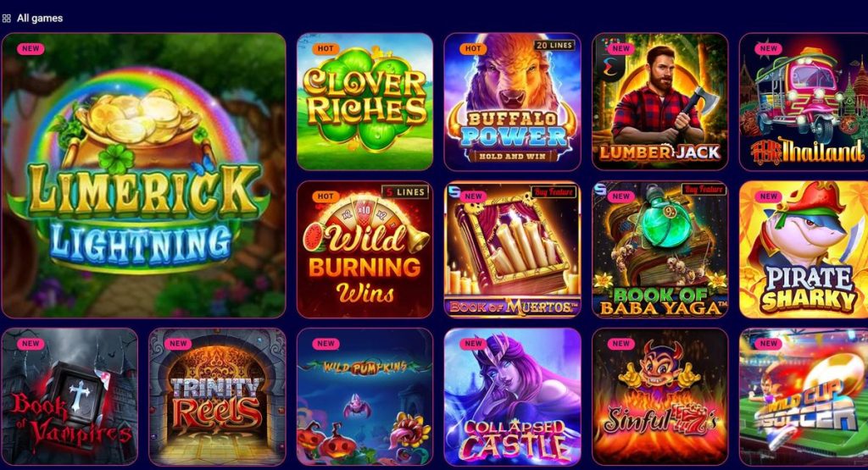This screenshot has width=868, height=470.
Task: Launch the Book of Baba Yaga slot
Action: pos(659,249)
